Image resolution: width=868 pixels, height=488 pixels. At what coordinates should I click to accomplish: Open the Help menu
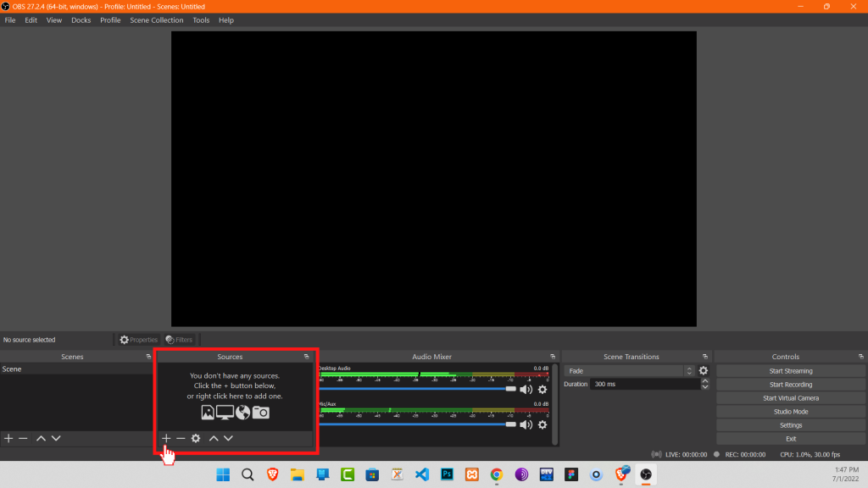pyautogui.click(x=225, y=20)
